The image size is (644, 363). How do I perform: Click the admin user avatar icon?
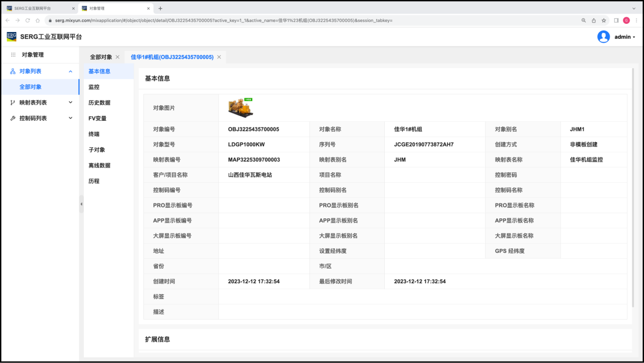click(x=603, y=37)
